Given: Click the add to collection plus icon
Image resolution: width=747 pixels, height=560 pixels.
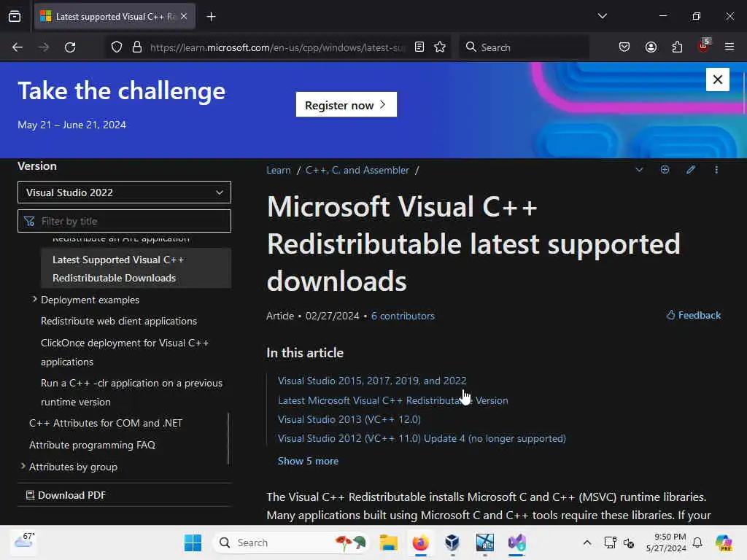Looking at the screenshot, I should click(x=665, y=169).
